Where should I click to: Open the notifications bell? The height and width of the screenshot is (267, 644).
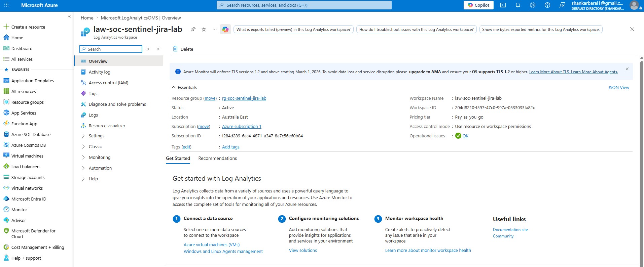pos(518,5)
